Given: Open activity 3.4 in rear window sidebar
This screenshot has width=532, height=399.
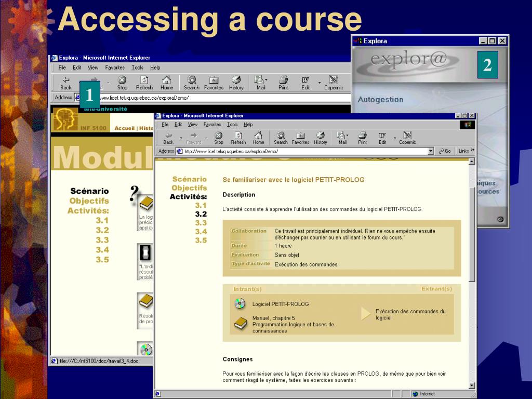Looking at the screenshot, I should tap(102, 250).
